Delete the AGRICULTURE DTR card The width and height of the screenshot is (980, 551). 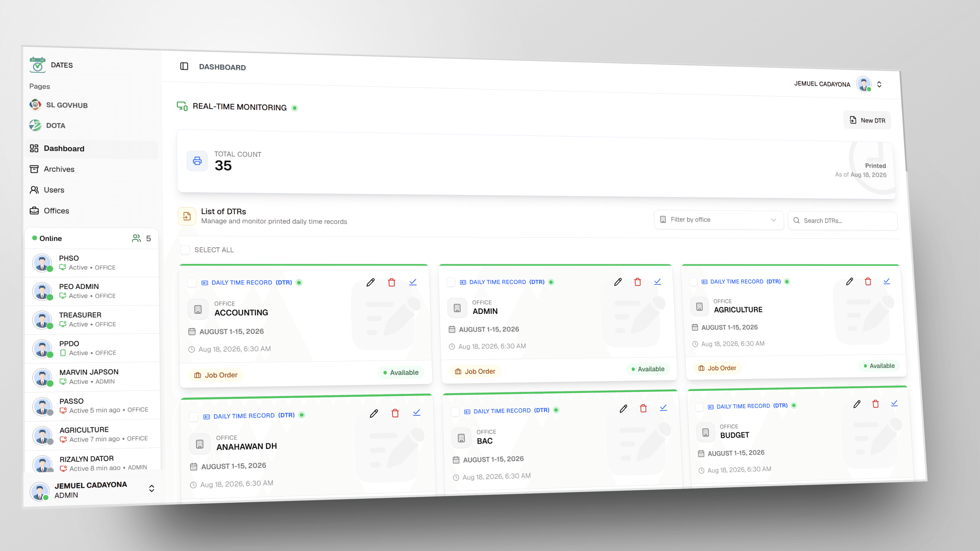pos(868,281)
